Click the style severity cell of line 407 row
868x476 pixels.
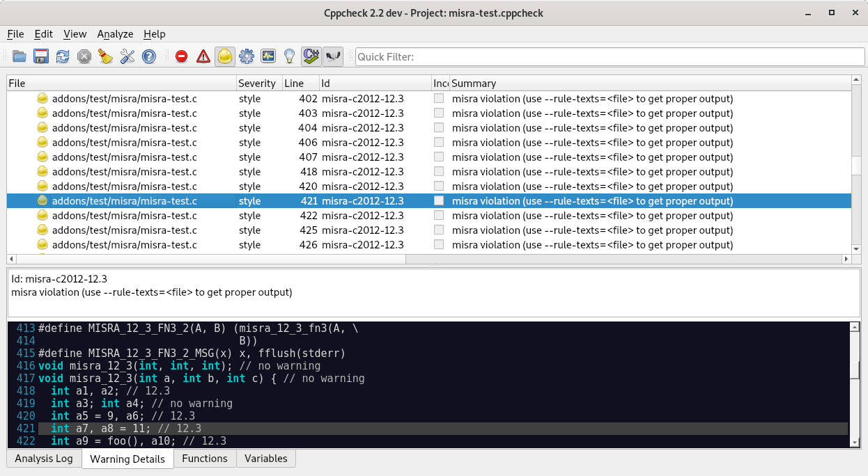click(249, 157)
